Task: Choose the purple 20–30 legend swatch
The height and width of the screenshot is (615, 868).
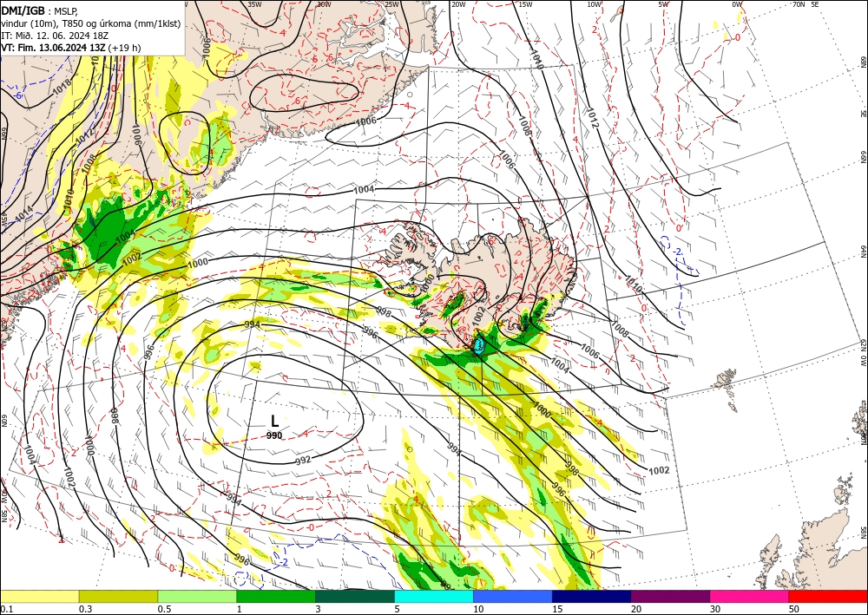Action: tap(670, 596)
